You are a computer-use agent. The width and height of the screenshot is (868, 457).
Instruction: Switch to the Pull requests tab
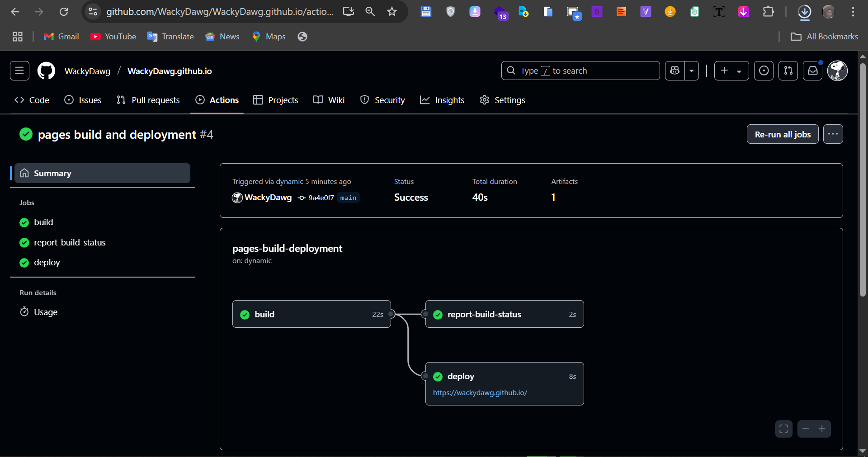[x=148, y=100]
